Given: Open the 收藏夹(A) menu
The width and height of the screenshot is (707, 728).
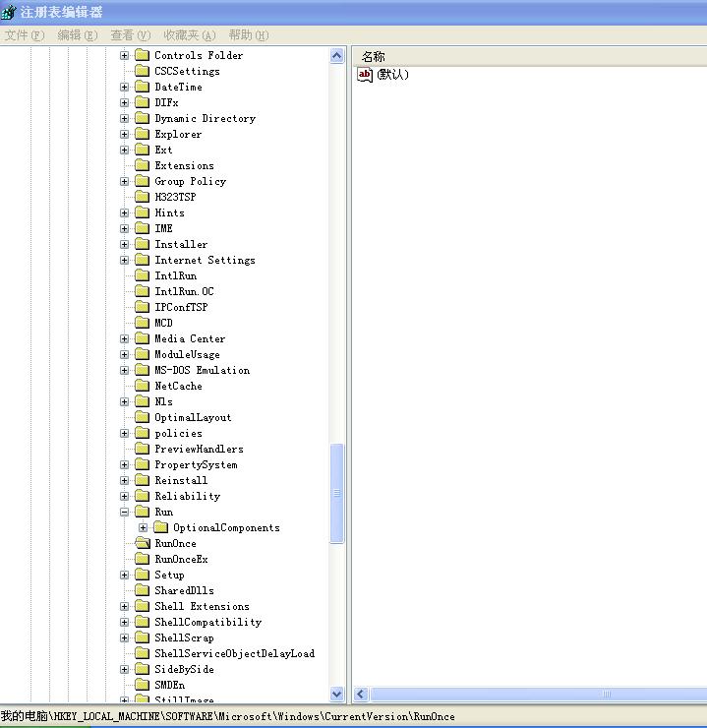Looking at the screenshot, I should click(190, 35).
